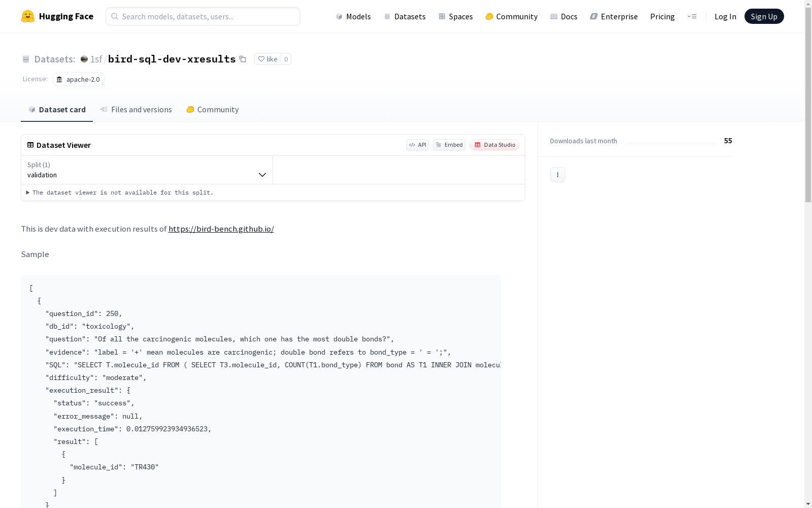Click the Community tab emoji icon
This screenshot has height=508, width=812.
point(190,109)
